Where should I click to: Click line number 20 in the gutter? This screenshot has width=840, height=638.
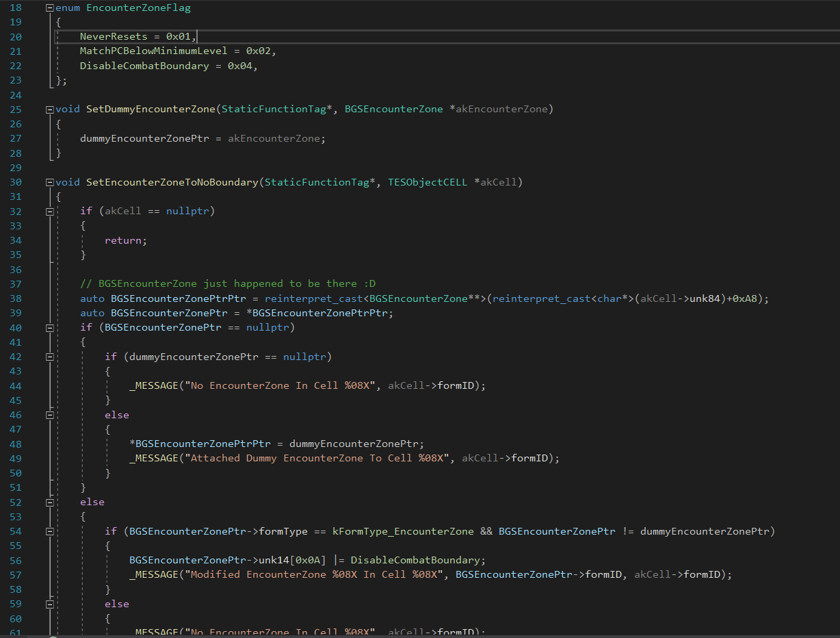pyautogui.click(x=16, y=36)
